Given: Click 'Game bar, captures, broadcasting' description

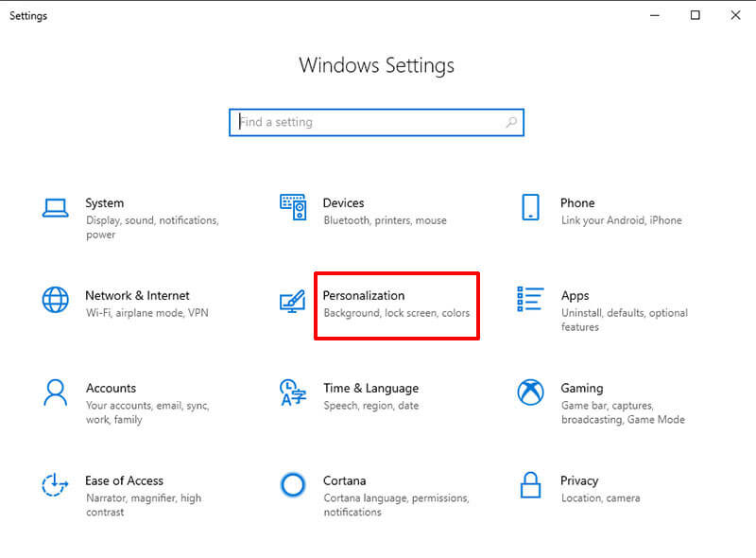Looking at the screenshot, I should 623,412.
